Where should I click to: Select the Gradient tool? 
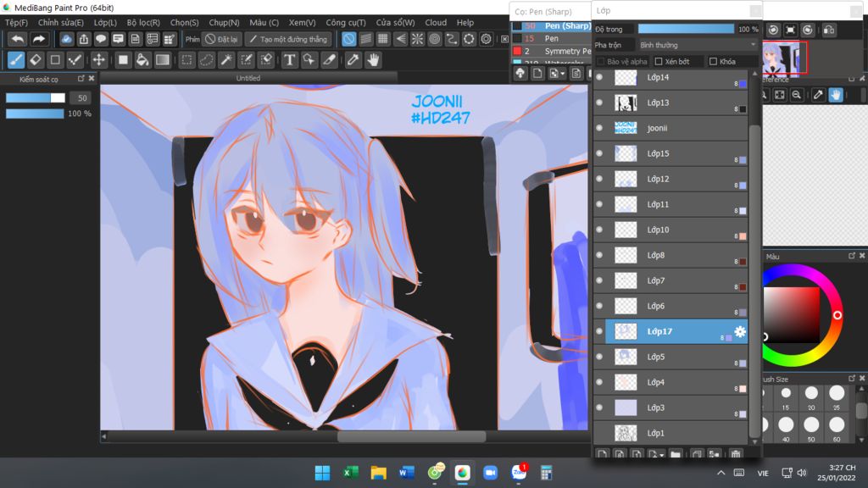point(162,60)
